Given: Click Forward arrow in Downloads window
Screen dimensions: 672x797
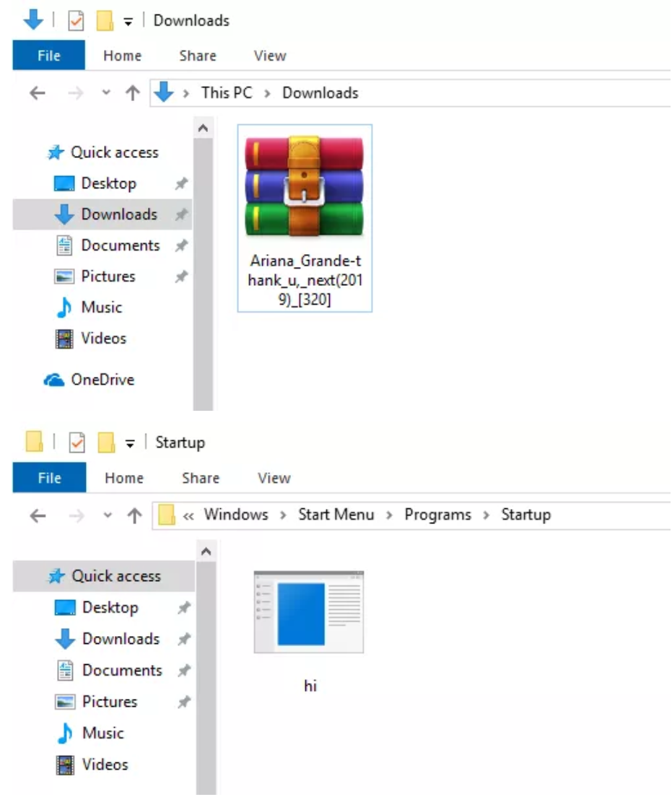Looking at the screenshot, I should 76,93.
